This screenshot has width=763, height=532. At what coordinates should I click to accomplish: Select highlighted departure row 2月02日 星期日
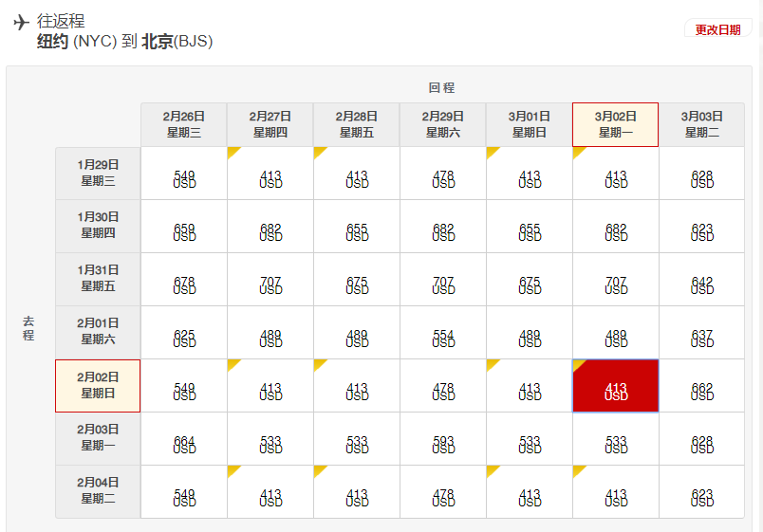pyautogui.click(x=98, y=386)
